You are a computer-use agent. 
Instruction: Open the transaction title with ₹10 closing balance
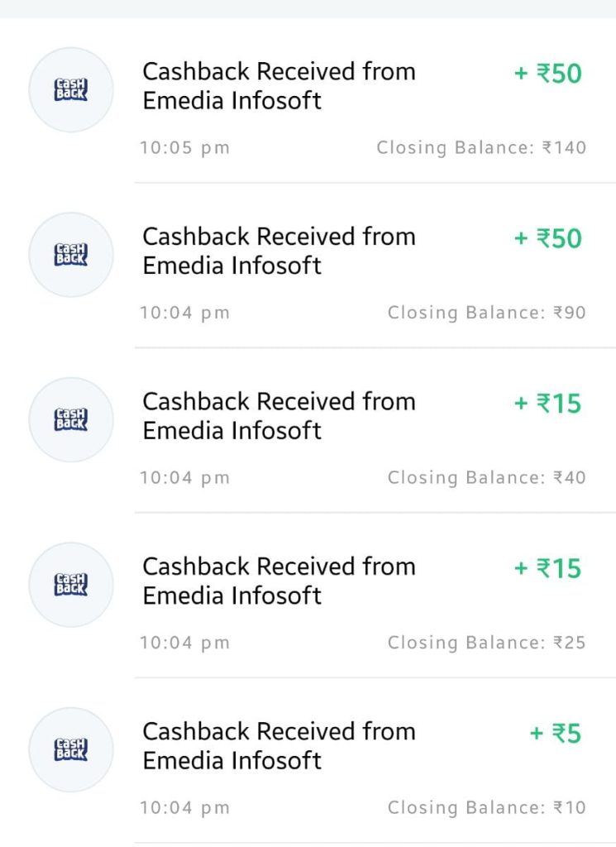pos(279,746)
